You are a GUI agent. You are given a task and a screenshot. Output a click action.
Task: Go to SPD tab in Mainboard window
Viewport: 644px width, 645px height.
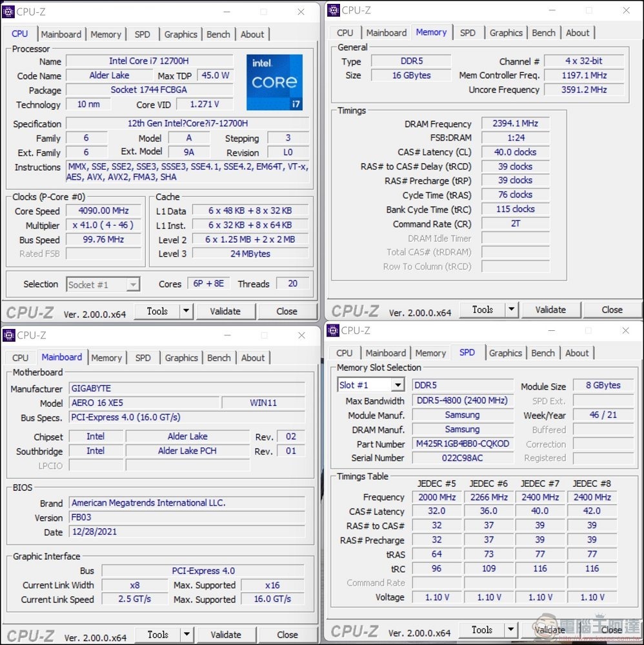143,358
